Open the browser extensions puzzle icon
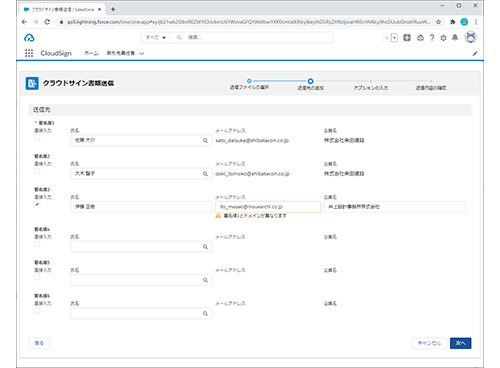 452,22
